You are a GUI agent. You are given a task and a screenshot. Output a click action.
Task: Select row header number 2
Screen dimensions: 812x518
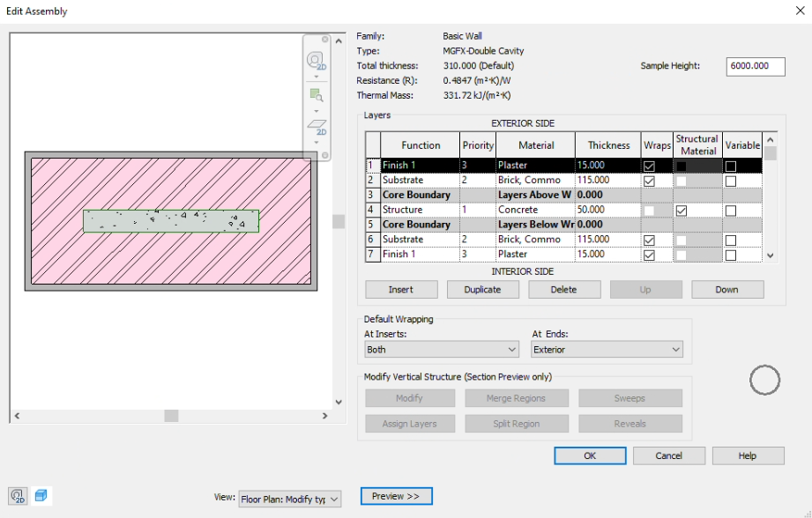pos(372,180)
